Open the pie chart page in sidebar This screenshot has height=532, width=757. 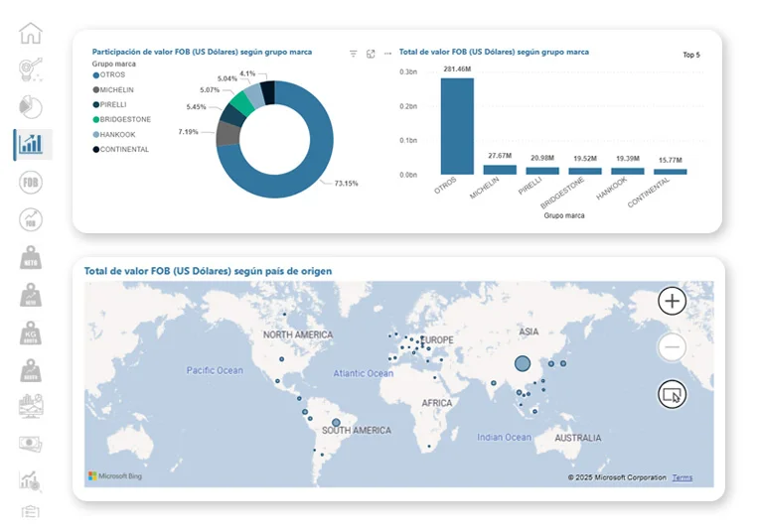[x=31, y=107]
